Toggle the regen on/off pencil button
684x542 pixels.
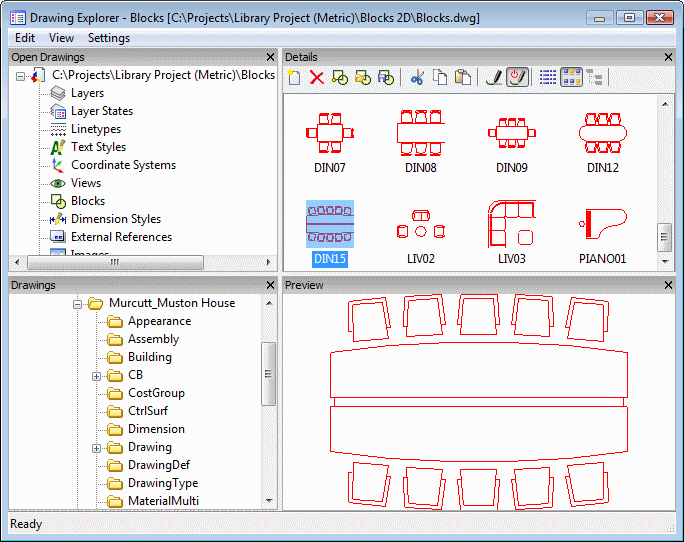(x=517, y=77)
